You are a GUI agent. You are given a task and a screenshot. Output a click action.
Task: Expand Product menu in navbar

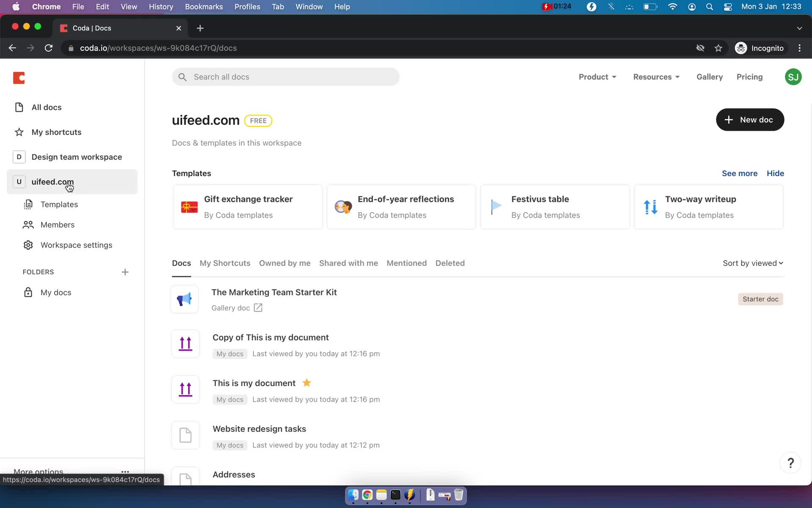tap(596, 77)
